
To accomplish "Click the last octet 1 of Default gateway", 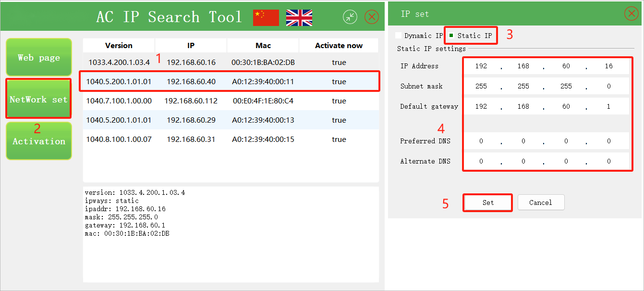I will 609,106.
